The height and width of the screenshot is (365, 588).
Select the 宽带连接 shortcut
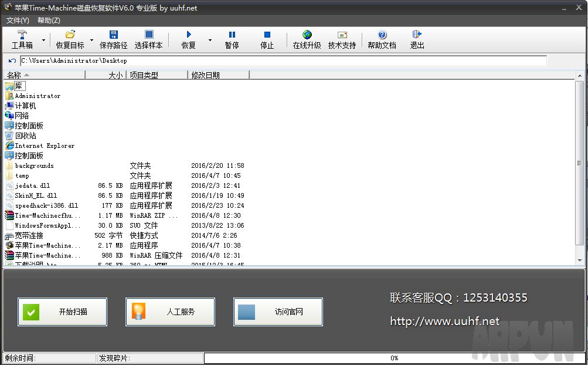point(24,235)
